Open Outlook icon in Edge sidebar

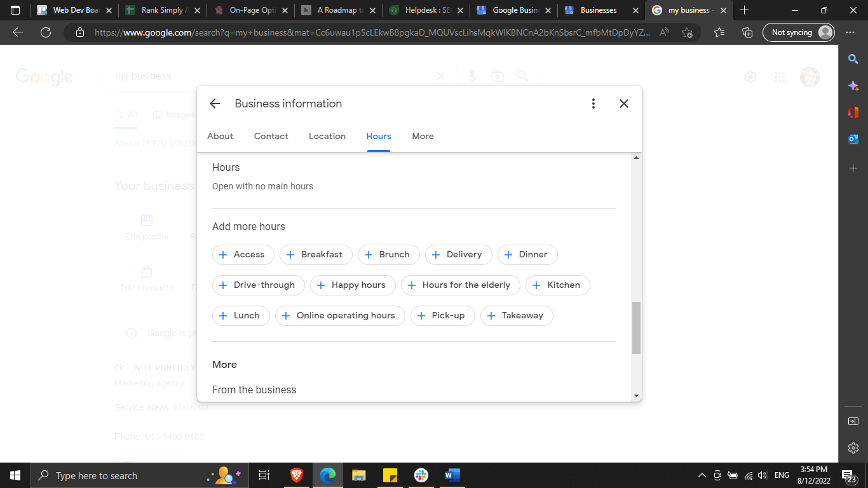pos(853,139)
